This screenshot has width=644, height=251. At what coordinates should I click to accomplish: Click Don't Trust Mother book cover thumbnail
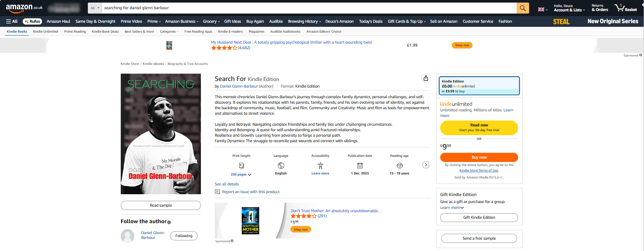point(251,220)
